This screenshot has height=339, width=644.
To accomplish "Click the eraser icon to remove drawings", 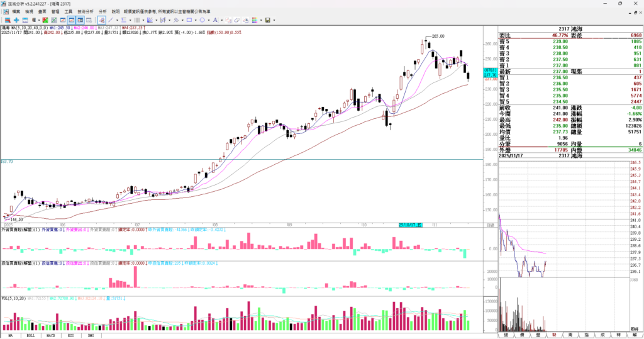I will pyautogui.click(x=236, y=20).
